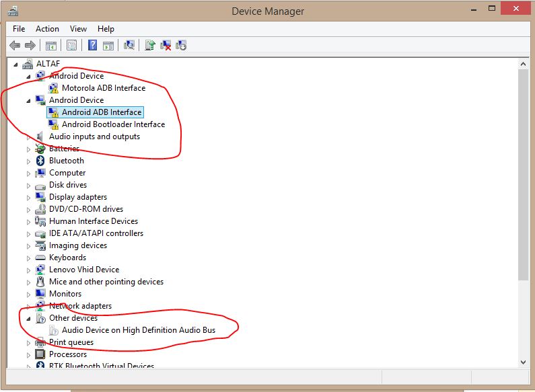Click the Imaging devices camera icon
This screenshot has height=392, width=535.
(x=40, y=245)
